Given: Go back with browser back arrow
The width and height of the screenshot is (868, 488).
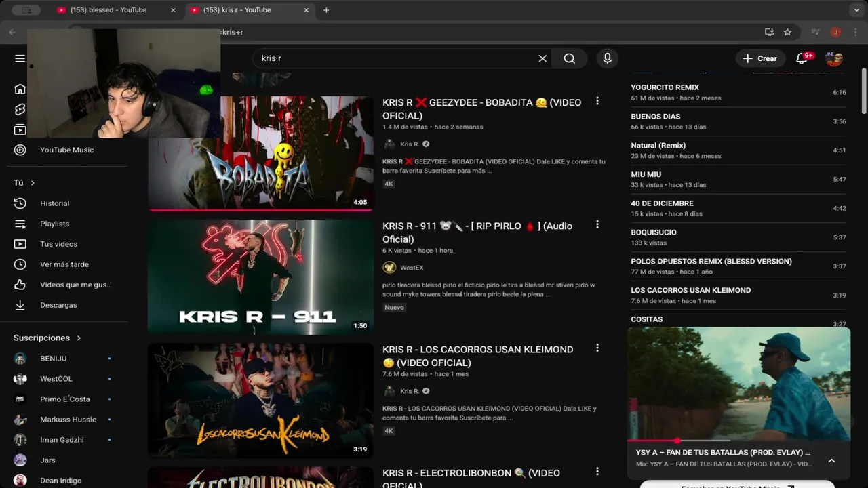Looking at the screenshot, I should pyautogui.click(x=12, y=32).
